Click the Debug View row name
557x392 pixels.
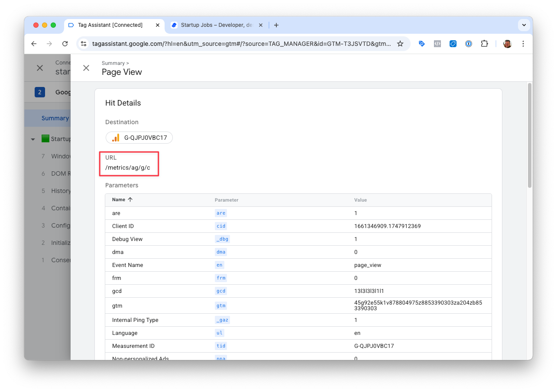[x=127, y=239]
